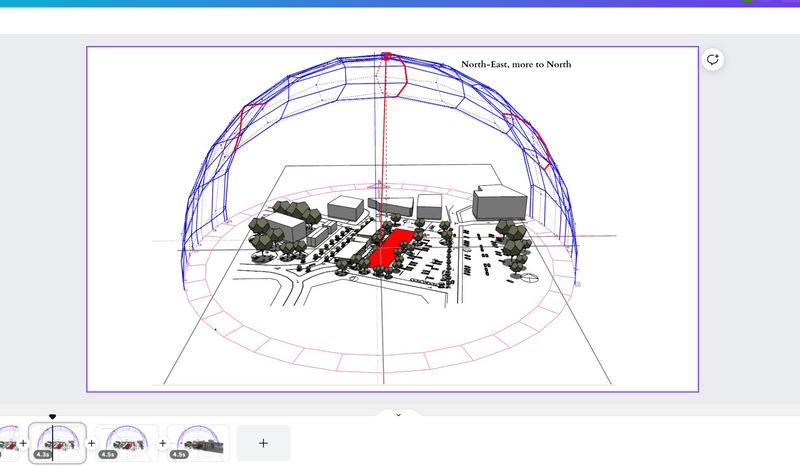This screenshot has width=800, height=466.
Task: Add a new page with the large plus button
Action: click(263, 443)
